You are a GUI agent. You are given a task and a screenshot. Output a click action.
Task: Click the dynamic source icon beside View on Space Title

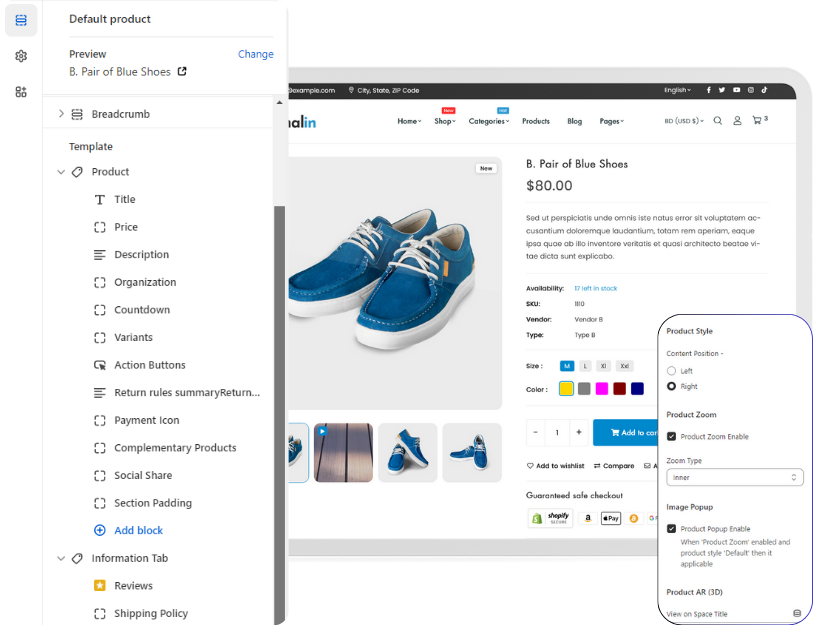click(797, 613)
